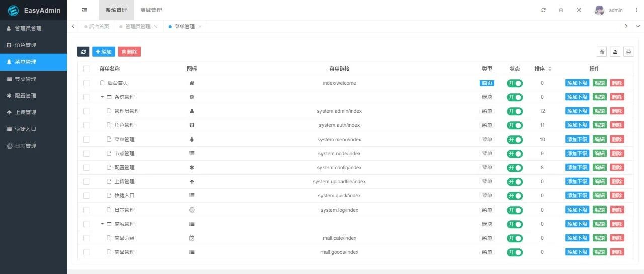Click the trash clear-cache icon in header

coord(561,10)
